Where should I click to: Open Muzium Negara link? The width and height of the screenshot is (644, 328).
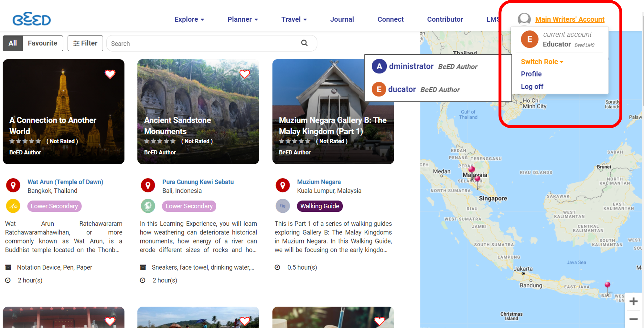point(319,182)
